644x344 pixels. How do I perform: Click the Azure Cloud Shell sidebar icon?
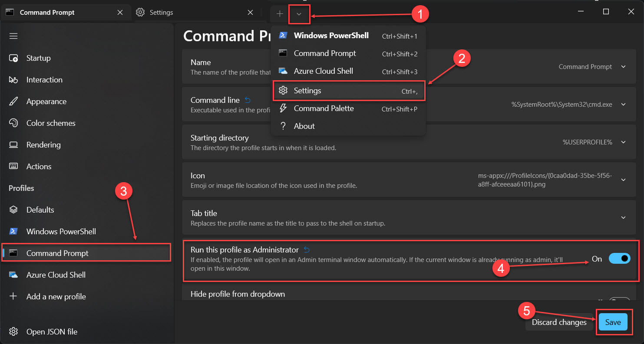pos(13,275)
